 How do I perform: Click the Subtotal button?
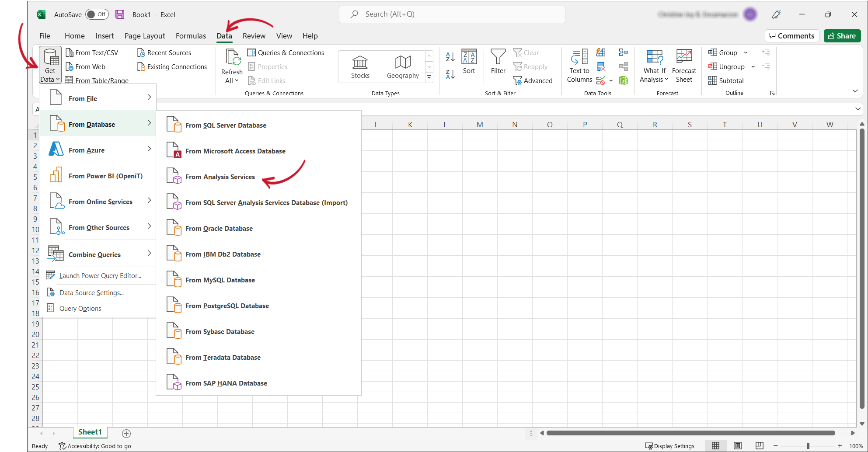coord(726,80)
